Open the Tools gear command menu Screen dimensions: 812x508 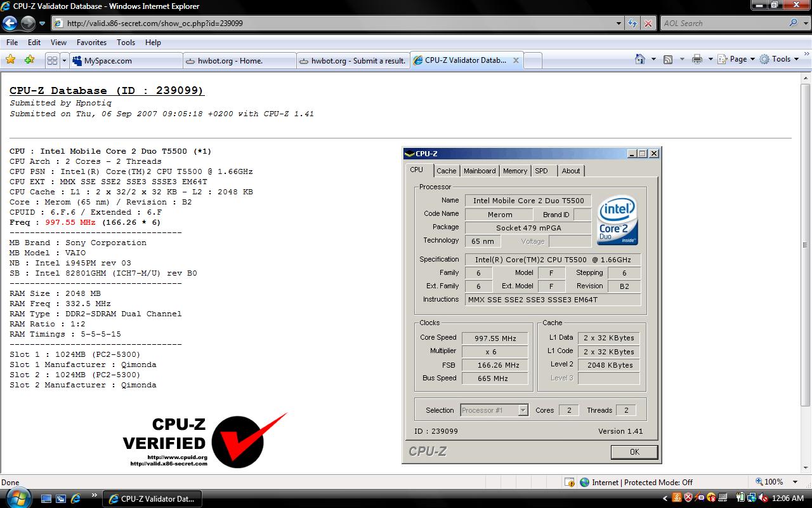pyautogui.click(x=779, y=59)
